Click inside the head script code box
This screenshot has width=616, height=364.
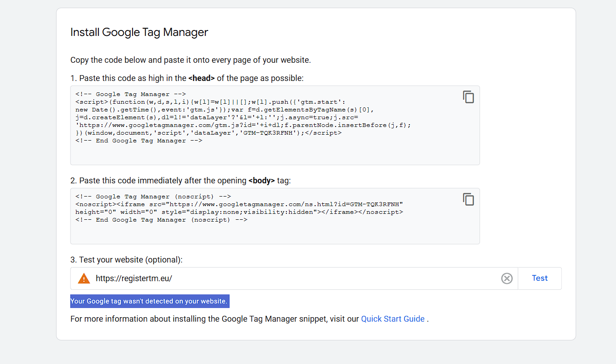tap(275, 125)
